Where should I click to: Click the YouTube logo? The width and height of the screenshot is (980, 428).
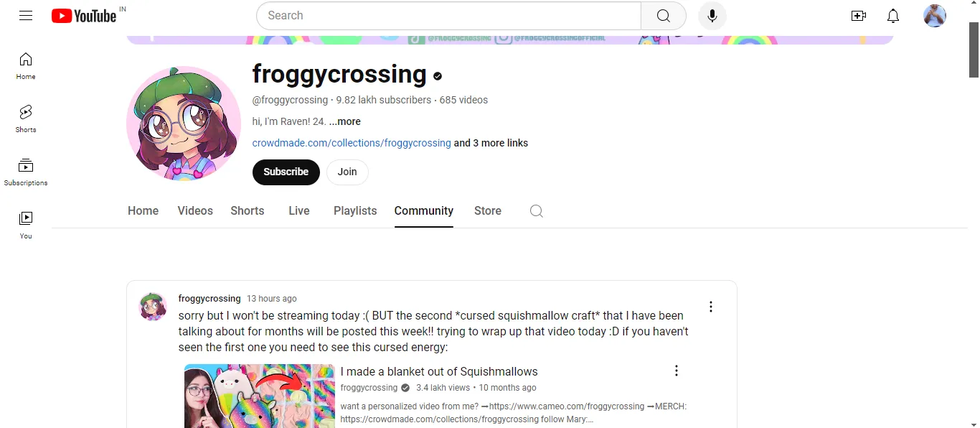[84, 16]
